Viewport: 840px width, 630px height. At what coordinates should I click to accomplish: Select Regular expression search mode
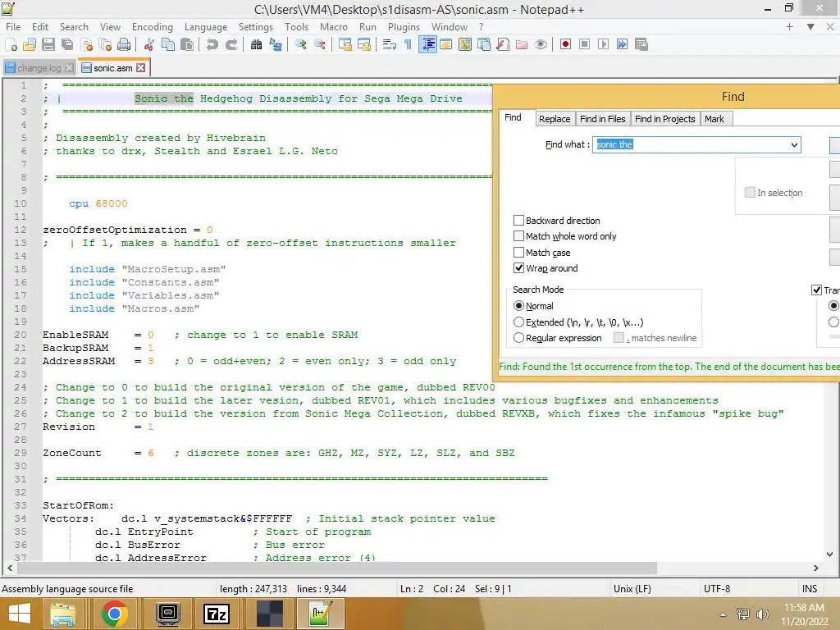click(x=518, y=338)
